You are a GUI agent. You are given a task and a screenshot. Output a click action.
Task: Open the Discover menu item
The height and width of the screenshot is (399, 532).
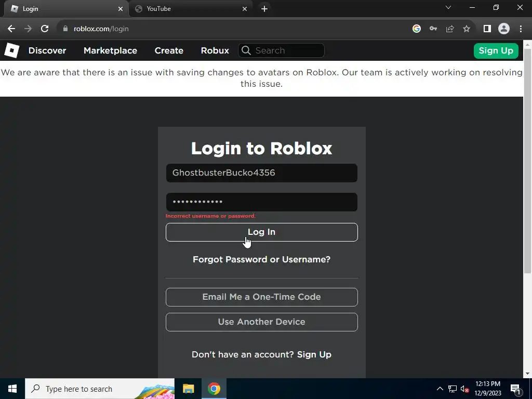pos(47,50)
